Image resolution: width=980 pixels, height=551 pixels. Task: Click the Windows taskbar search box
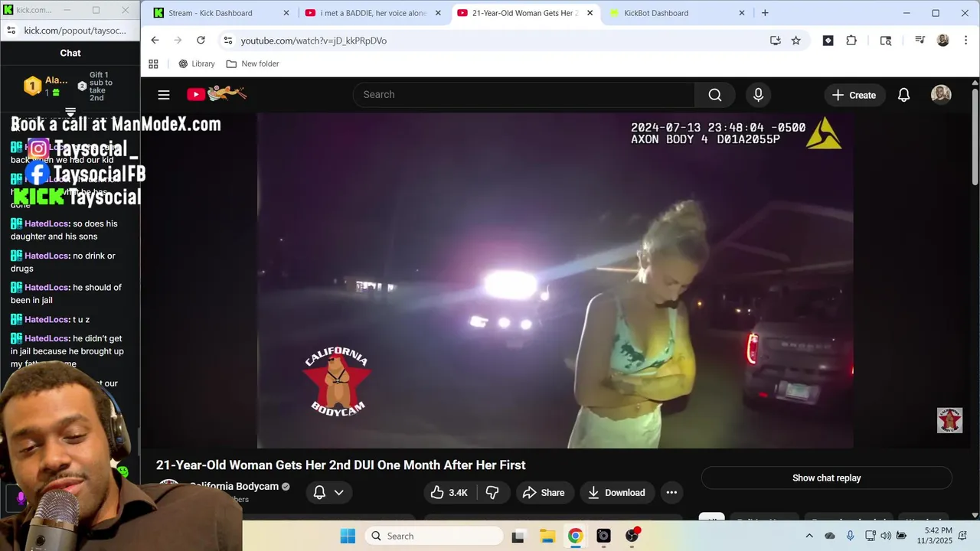coord(434,536)
